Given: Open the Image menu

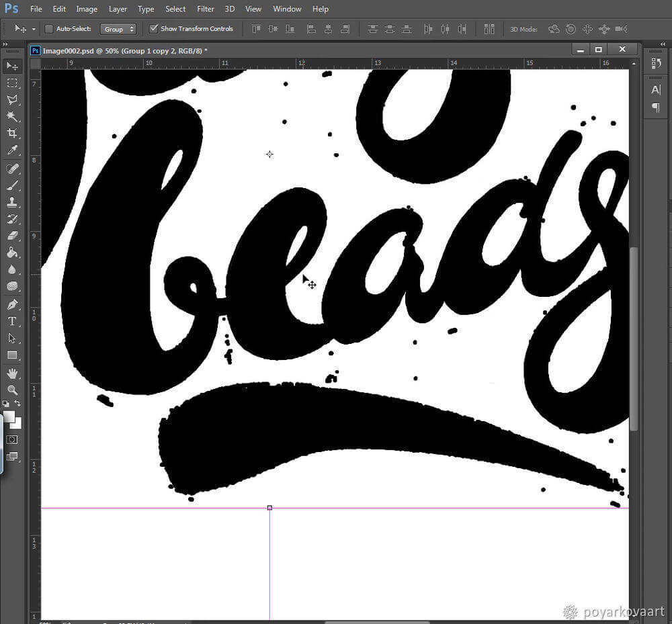Looking at the screenshot, I should point(87,9).
